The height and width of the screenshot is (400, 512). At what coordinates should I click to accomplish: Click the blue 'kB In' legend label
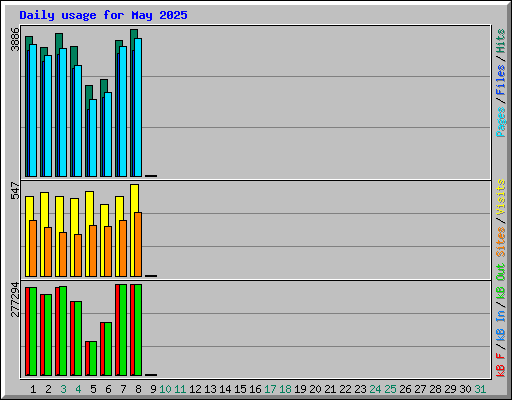point(500,326)
